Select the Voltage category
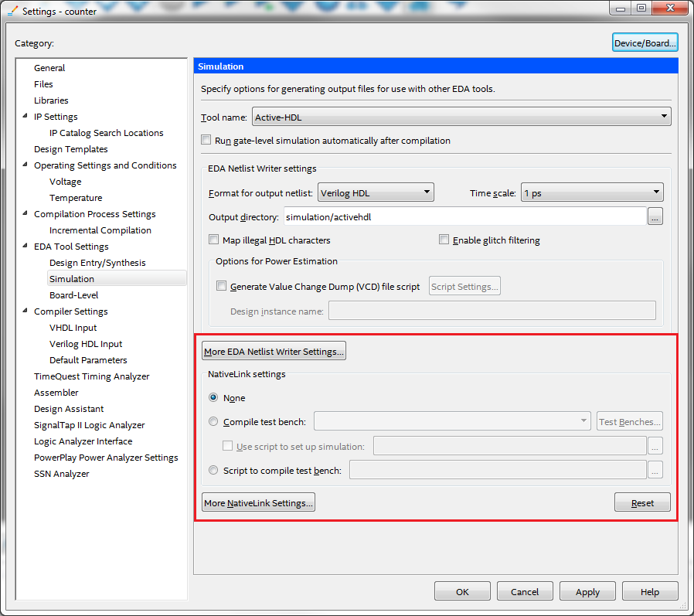694x616 pixels. click(65, 182)
